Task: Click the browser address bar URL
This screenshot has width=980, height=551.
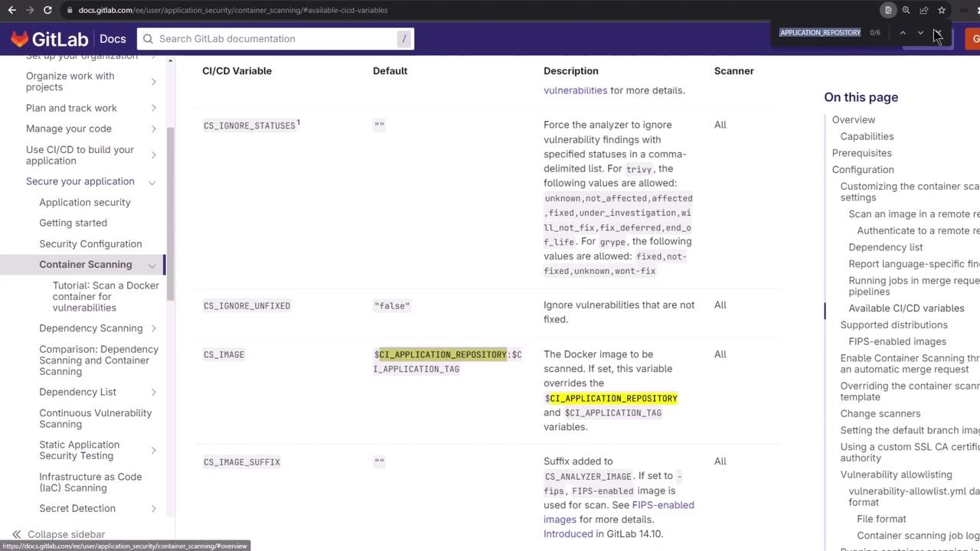Action: pyautogui.click(x=233, y=10)
